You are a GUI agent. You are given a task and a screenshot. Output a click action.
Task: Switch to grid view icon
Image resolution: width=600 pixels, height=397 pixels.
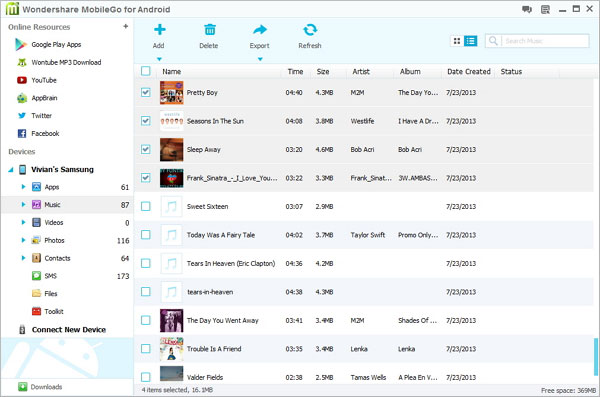[x=457, y=41]
